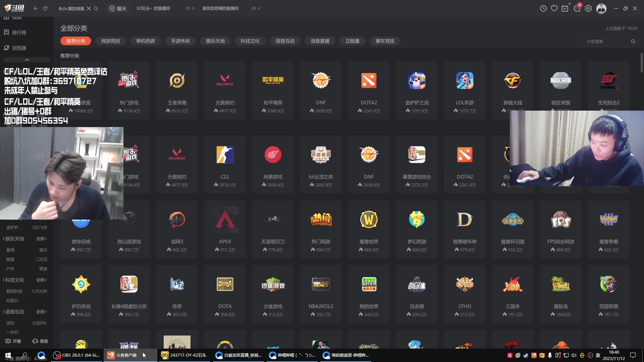Toggle mute on 演员哎哟喂 stream tab
644x362 pixels.
pos(253,8)
